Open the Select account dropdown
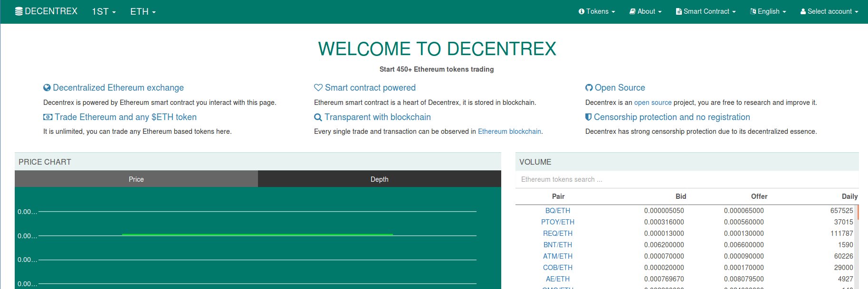Viewport: 868px width, 289px height. point(830,11)
